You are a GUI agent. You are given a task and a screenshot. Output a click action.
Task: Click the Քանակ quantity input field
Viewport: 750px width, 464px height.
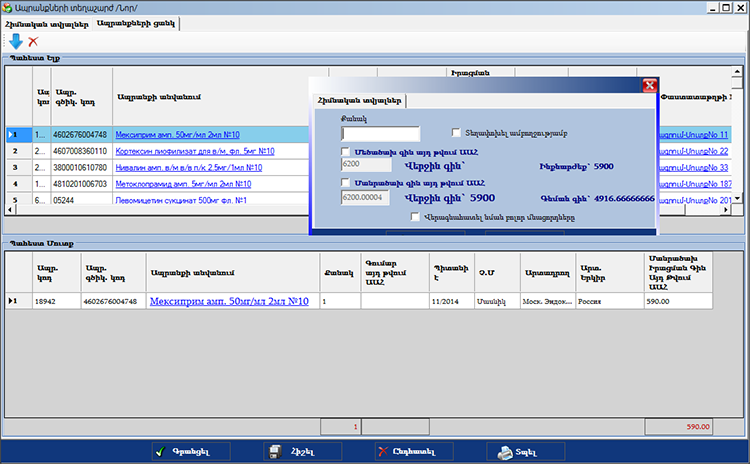coord(380,133)
